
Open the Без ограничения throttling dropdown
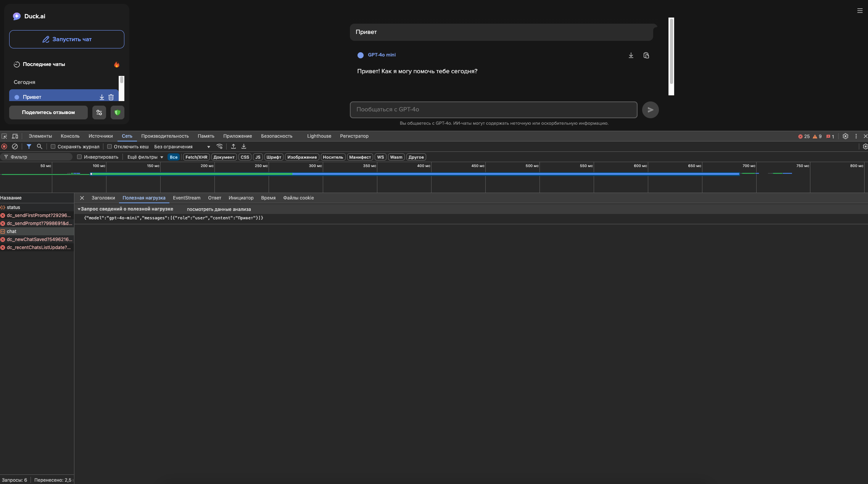[182, 147]
